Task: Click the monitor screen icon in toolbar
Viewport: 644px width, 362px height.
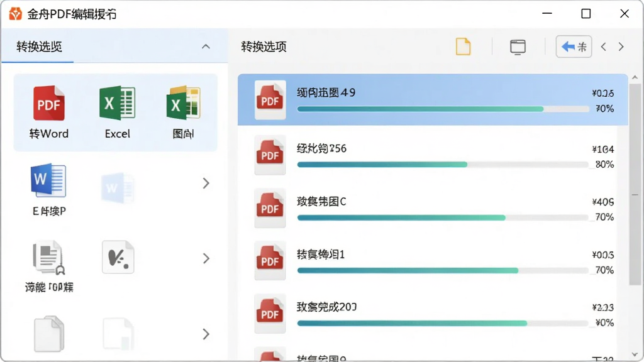Action: [518, 47]
